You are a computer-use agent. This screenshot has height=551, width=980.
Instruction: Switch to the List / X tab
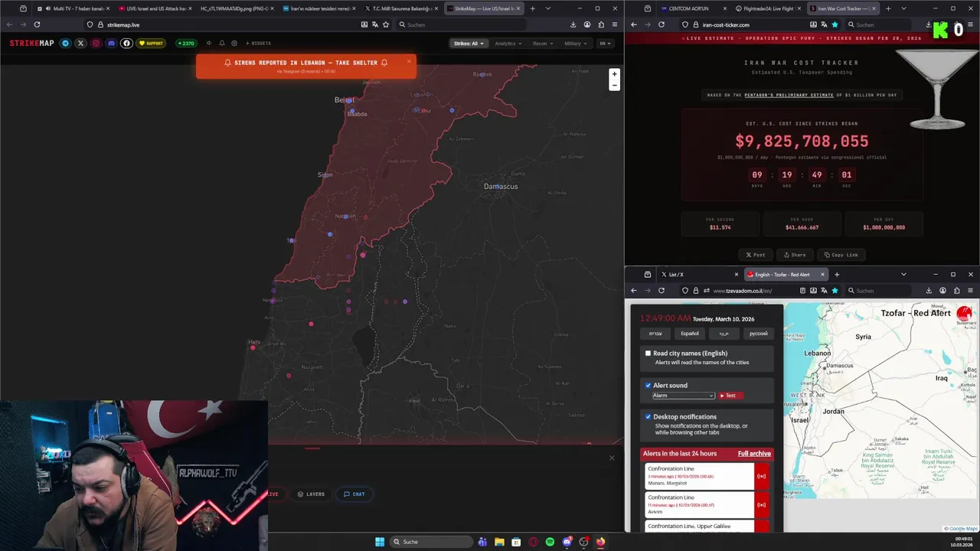coord(699,274)
